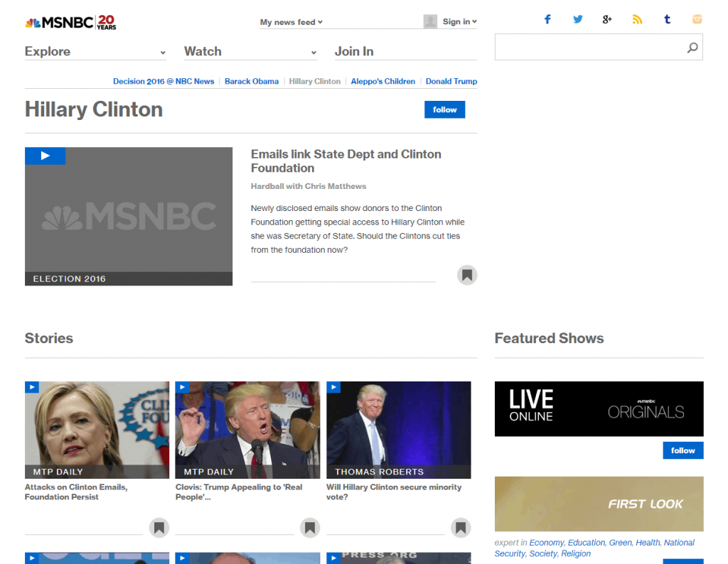Screen dimensions: 728x564
Task: Open Clovis: Trump Appealing to 'Real People' headline
Action: click(239, 492)
